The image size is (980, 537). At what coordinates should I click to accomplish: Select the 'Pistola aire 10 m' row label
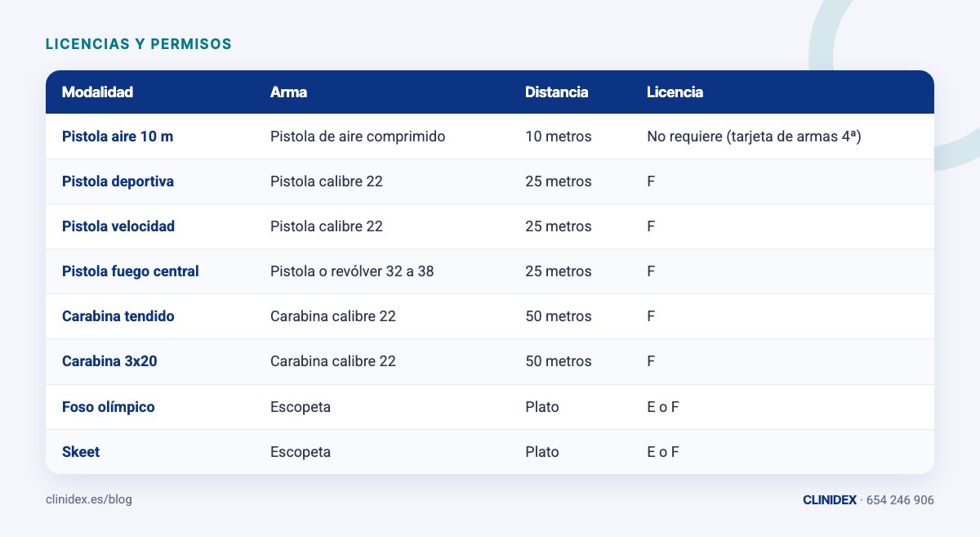[118, 136]
